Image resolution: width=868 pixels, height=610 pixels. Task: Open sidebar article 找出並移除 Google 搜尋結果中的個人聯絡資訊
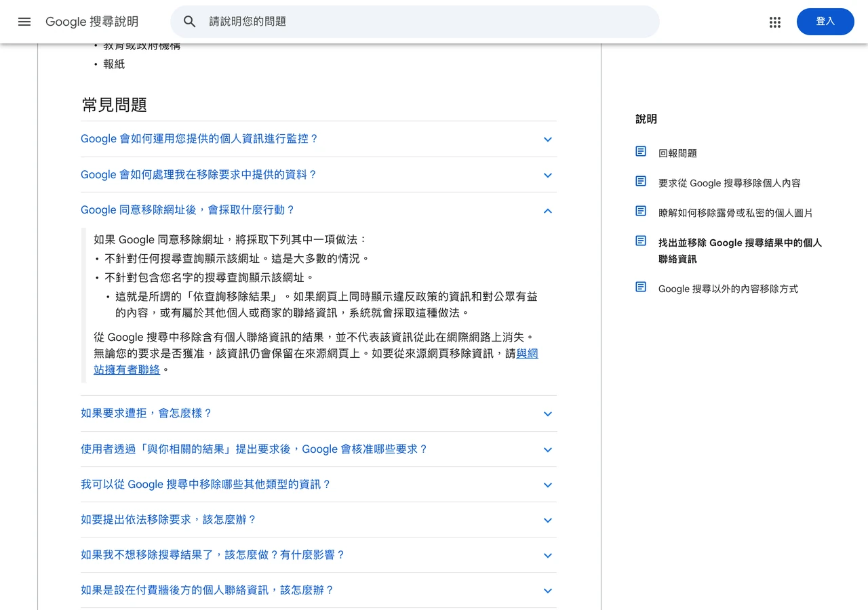740,251
